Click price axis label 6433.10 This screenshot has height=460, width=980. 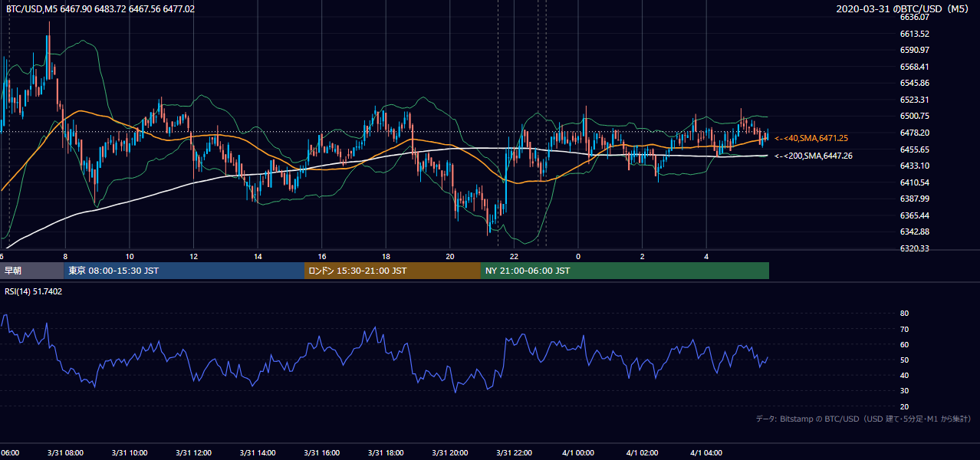pos(915,166)
